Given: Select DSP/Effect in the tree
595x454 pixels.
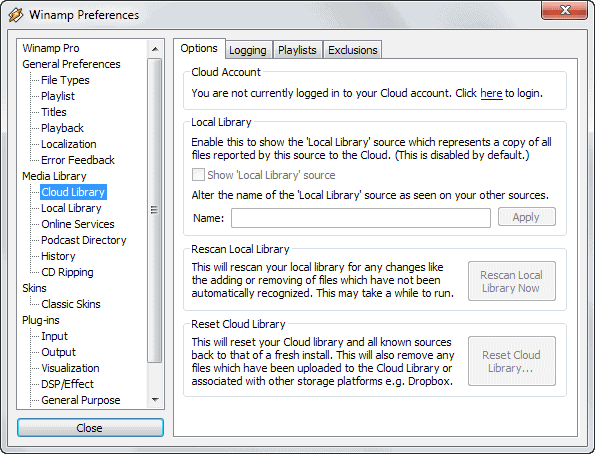Looking at the screenshot, I should pos(68,384).
